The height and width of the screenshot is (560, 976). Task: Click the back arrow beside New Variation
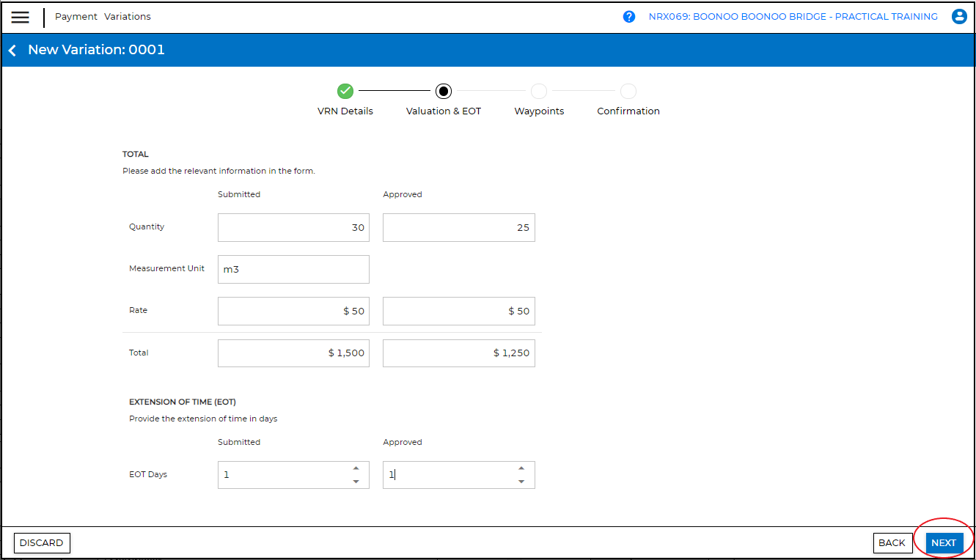[x=12, y=51]
